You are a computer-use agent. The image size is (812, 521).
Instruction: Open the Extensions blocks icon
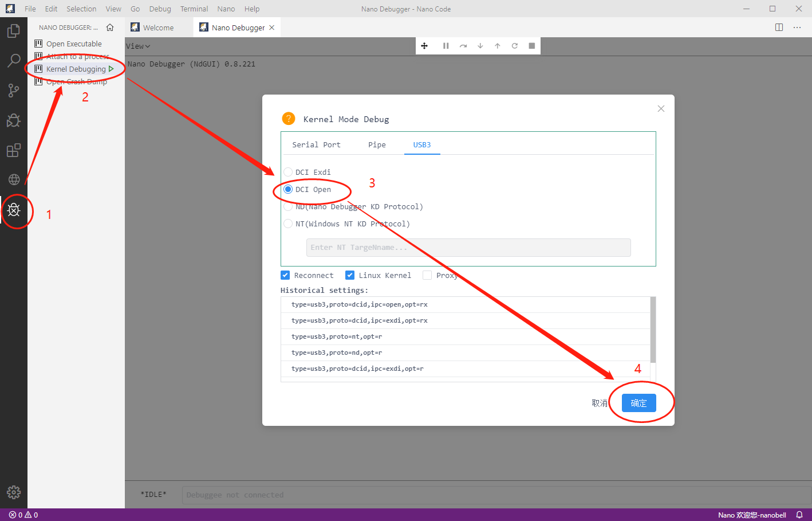[14, 150]
